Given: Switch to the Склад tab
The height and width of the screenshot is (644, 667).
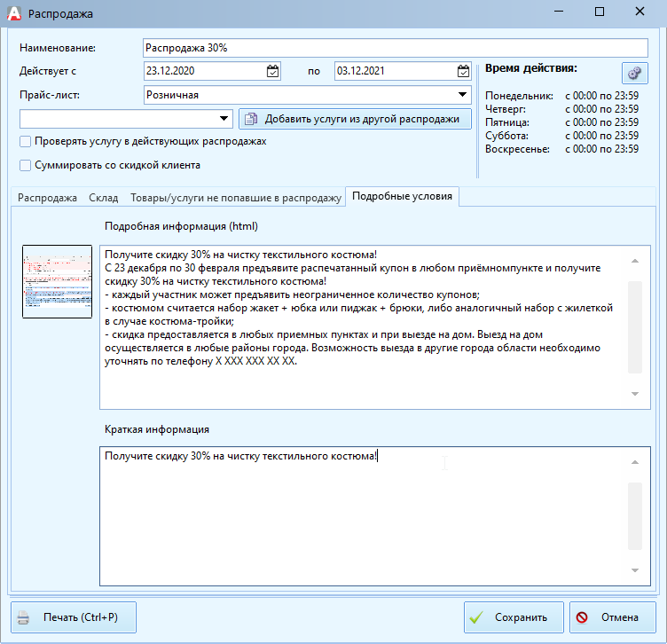Looking at the screenshot, I should click(x=104, y=198).
